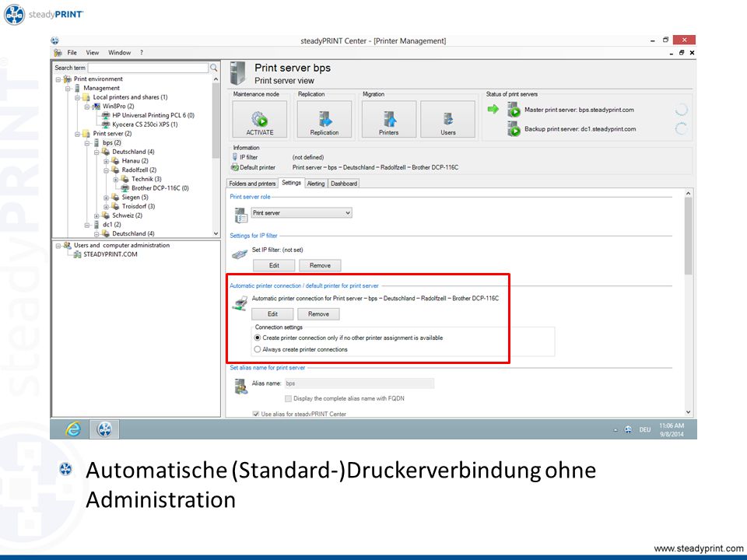The height and width of the screenshot is (560, 747).
Task: Click Edit for the IP filter setting
Action: click(x=274, y=265)
